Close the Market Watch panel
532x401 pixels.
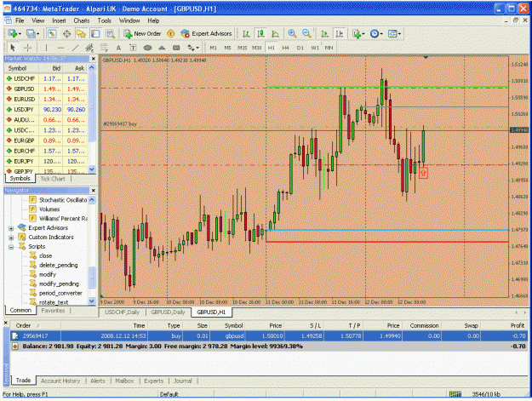click(x=94, y=59)
